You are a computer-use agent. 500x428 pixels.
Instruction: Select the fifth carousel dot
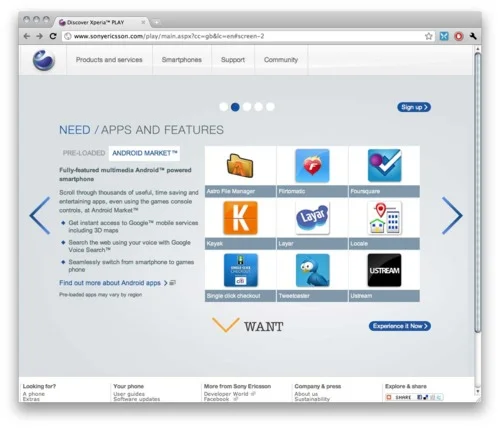(x=270, y=107)
